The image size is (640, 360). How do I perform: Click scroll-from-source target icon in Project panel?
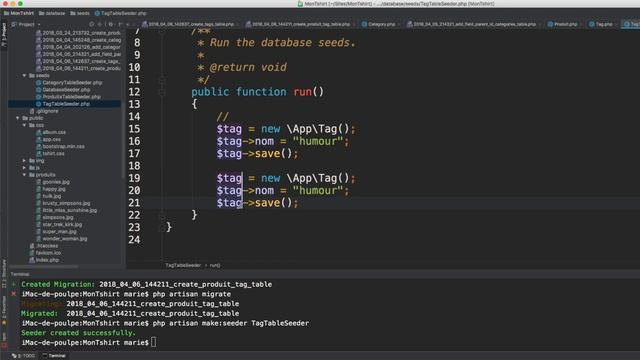(91, 24)
